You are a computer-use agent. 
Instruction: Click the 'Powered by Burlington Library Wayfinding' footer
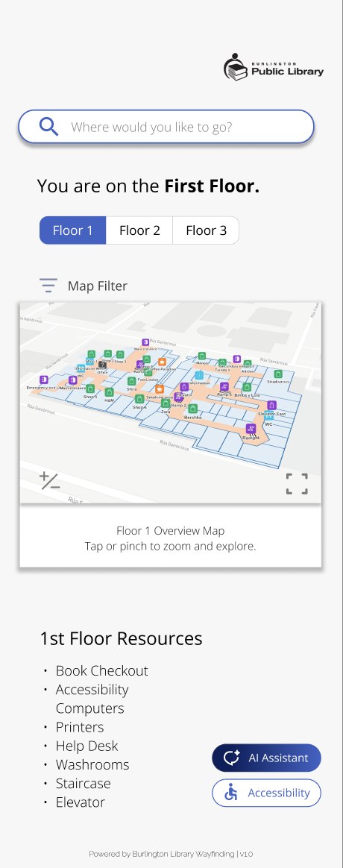point(171,854)
